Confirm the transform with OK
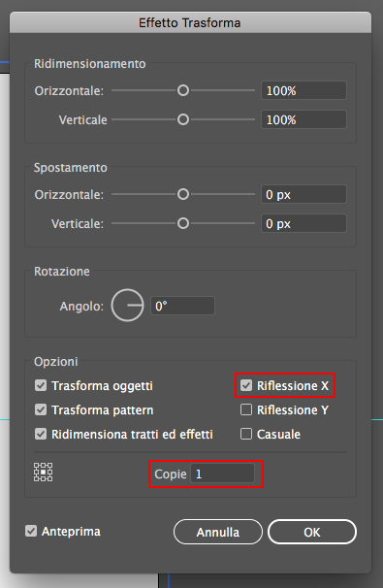 click(x=312, y=532)
